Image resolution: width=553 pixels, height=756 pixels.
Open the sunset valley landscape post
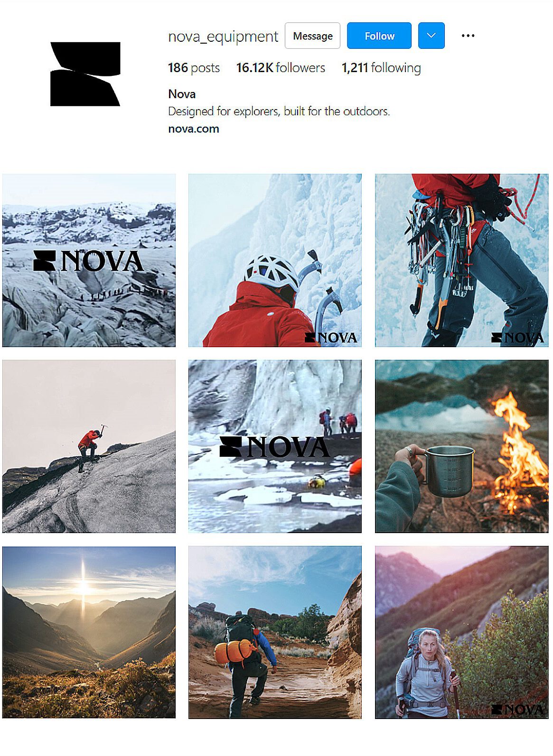coord(89,632)
